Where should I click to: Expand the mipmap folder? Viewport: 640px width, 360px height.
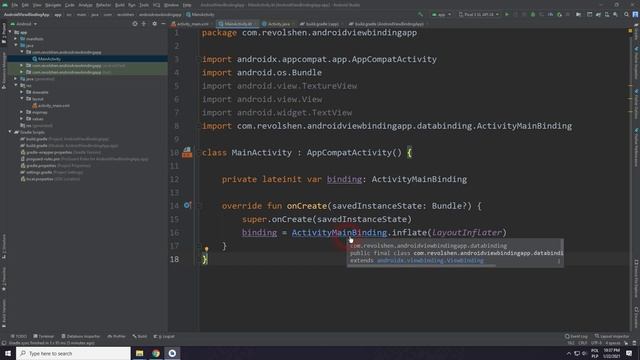22,112
